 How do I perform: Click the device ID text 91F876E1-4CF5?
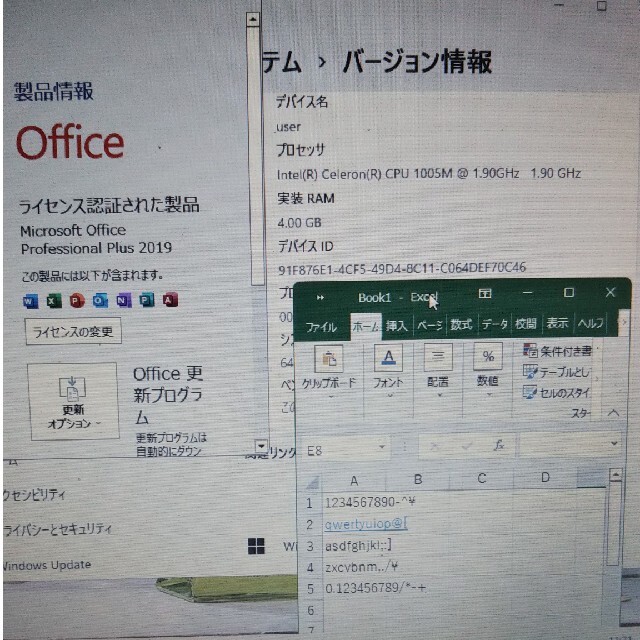click(402, 269)
